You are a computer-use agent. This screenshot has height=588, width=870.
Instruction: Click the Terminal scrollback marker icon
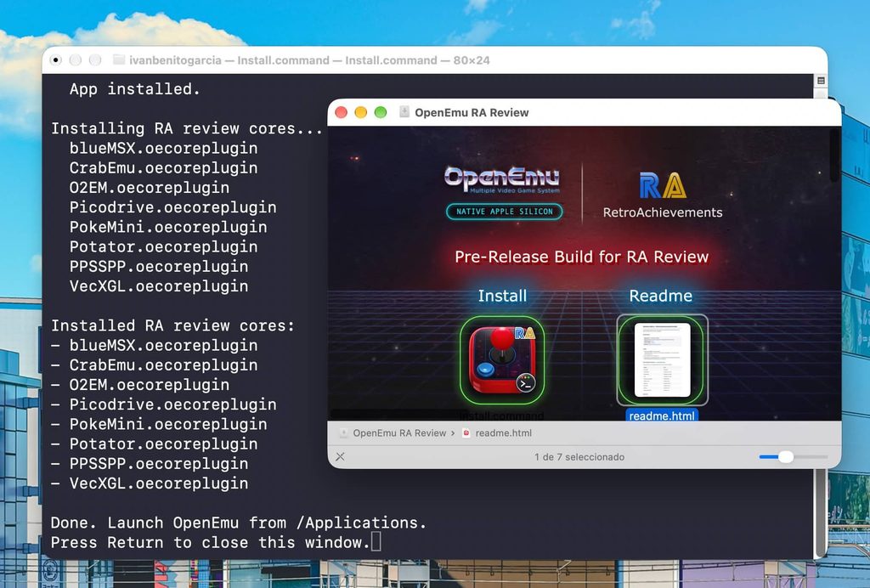[822, 81]
